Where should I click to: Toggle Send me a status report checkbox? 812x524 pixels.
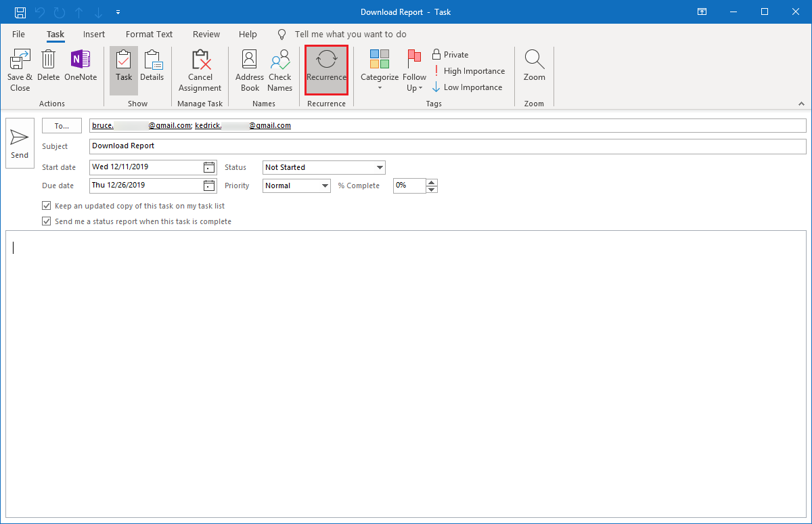click(x=47, y=221)
